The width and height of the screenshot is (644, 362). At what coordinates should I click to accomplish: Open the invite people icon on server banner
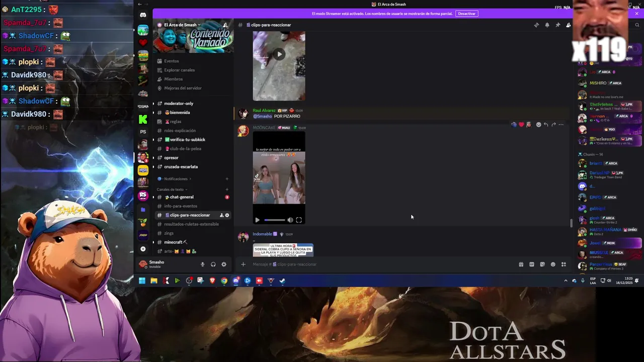225,25
